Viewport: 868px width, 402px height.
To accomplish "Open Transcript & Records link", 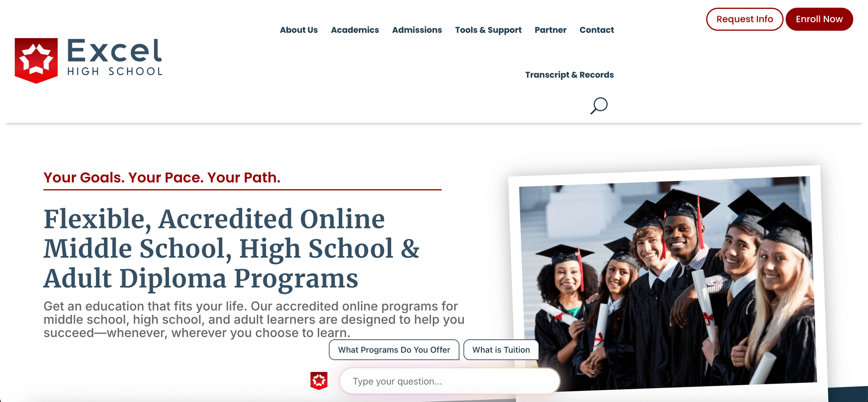I will 569,75.
